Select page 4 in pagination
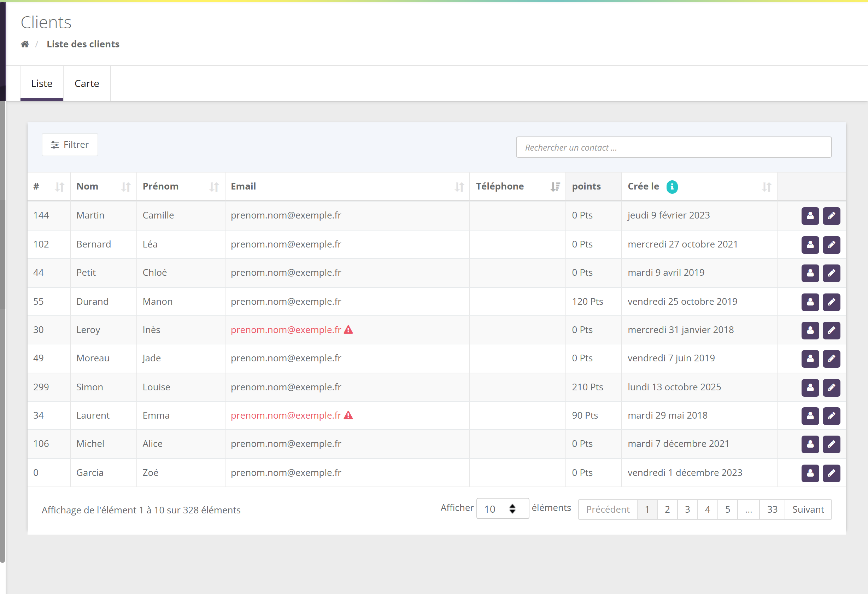 pos(708,509)
